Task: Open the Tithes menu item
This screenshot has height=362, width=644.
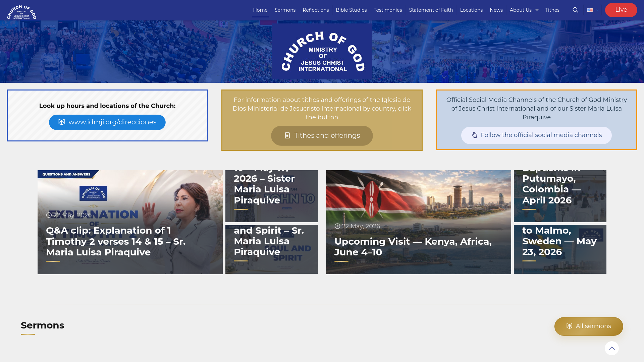Action: 552,10
